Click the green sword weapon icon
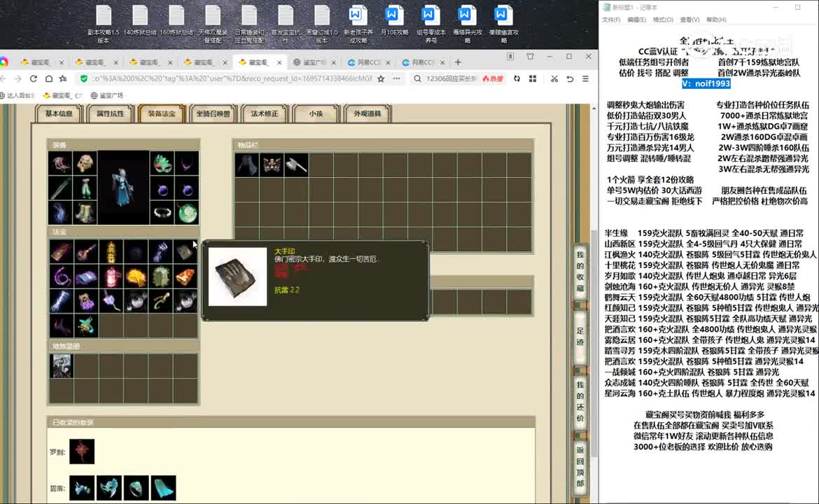Image resolution: width=819 pixels, height=504 pixels. click(x=61, y=188)
